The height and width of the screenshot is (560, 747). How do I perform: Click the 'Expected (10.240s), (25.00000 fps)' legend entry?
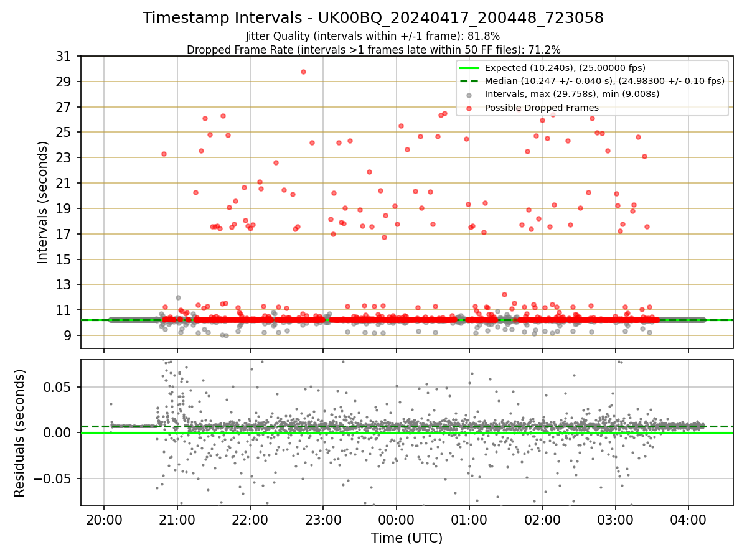[565, 68]
